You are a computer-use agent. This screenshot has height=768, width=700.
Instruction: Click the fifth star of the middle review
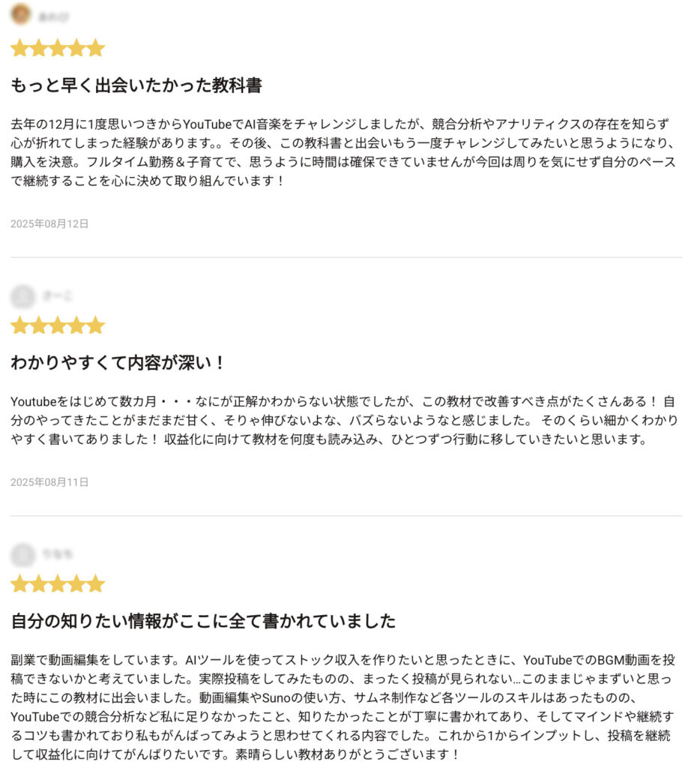pos(96,325)
